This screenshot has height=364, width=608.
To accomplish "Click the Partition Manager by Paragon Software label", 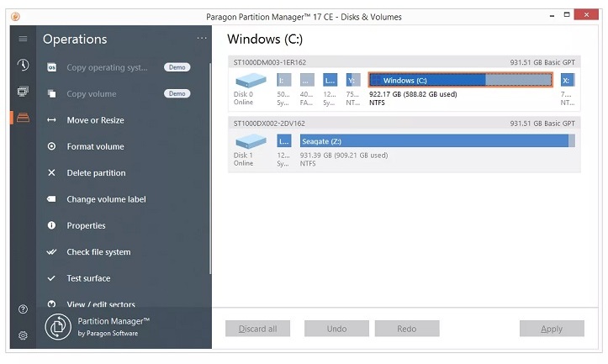I will (114, 327).
